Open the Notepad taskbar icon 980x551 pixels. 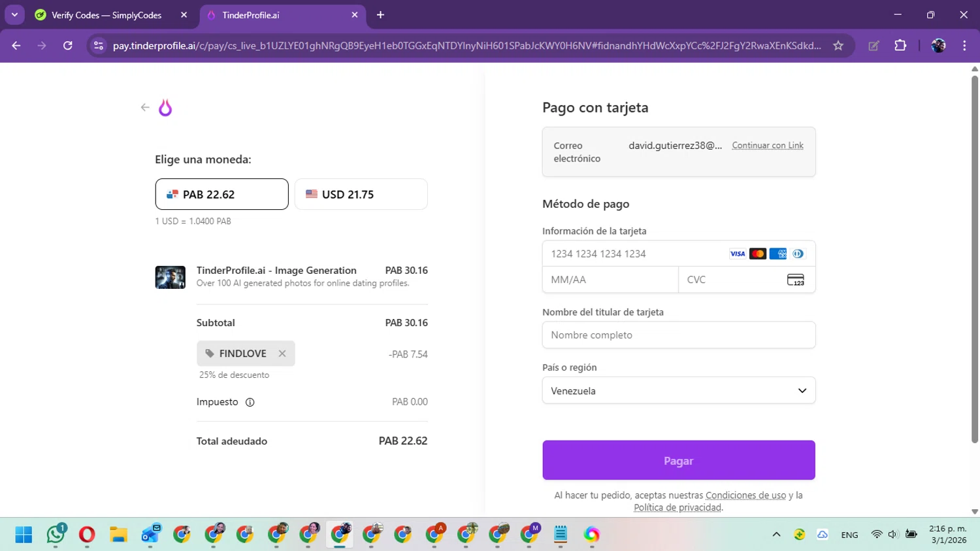click(561, 535)
